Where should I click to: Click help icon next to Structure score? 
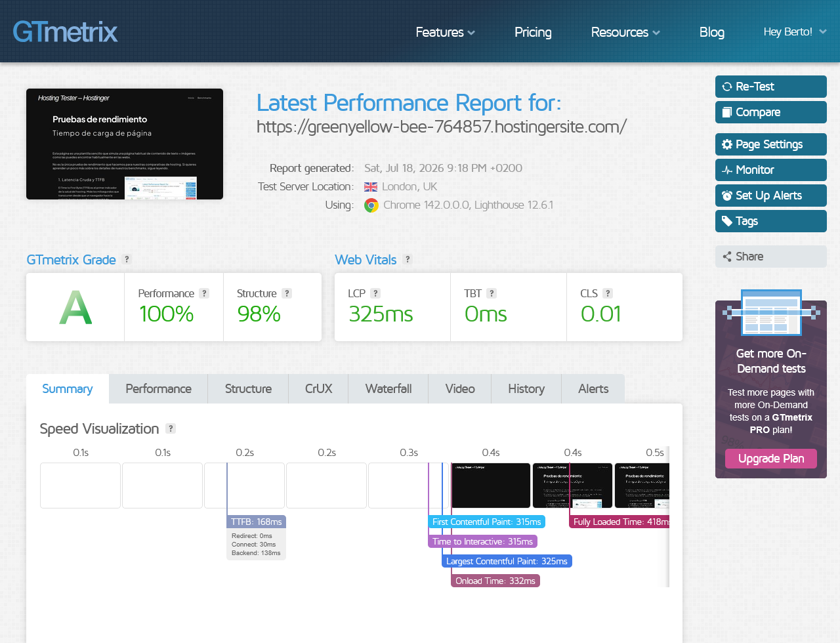point(287,293)
